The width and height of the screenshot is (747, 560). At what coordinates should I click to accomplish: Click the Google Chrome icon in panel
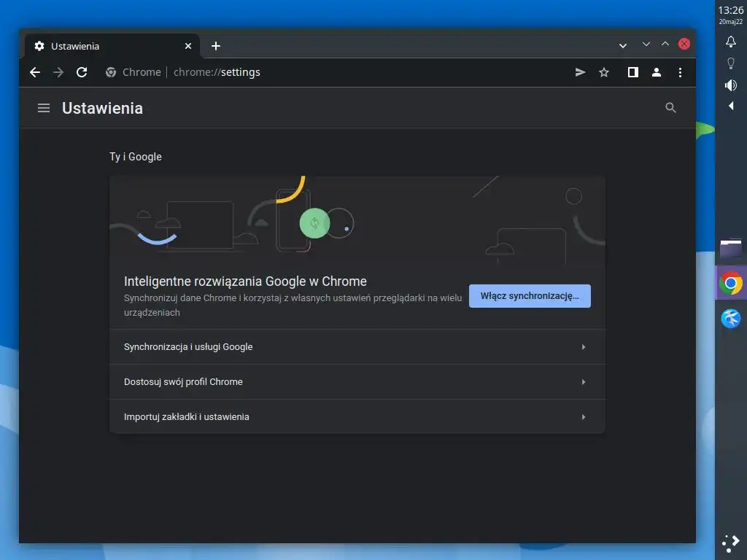click(731, 284)
